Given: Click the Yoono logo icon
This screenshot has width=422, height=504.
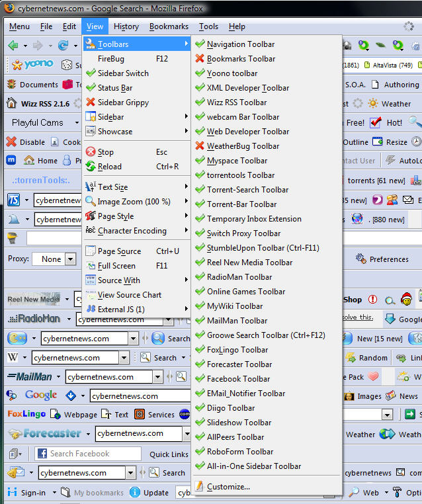Looking at the screenshot, I should (x=31, y=65).
